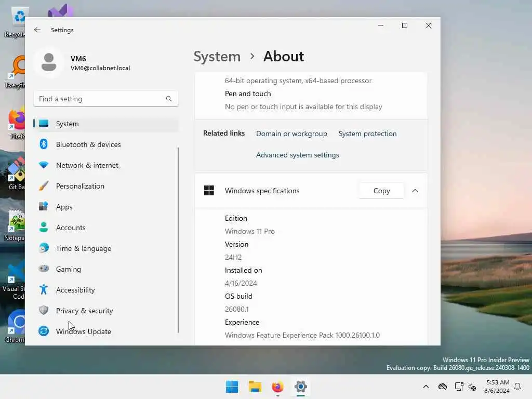
Task: Open Domain or workgroup link
Action: point(291,134)
